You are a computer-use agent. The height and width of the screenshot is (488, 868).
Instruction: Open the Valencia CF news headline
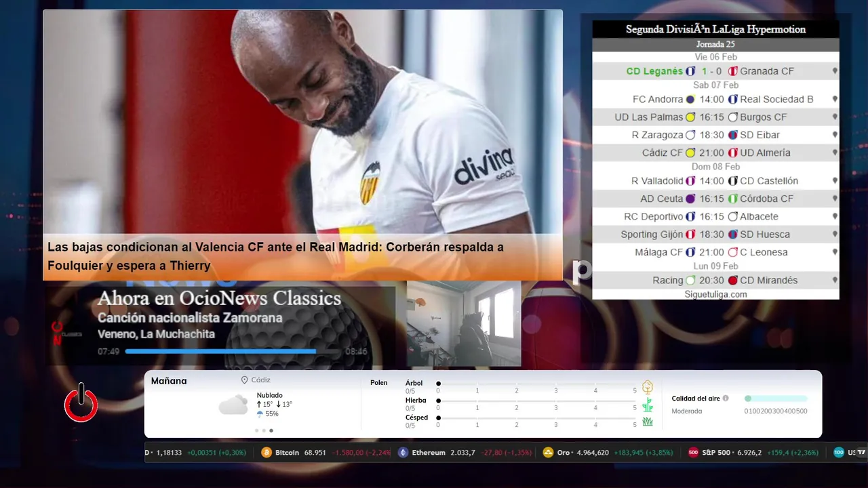[275, 256]
